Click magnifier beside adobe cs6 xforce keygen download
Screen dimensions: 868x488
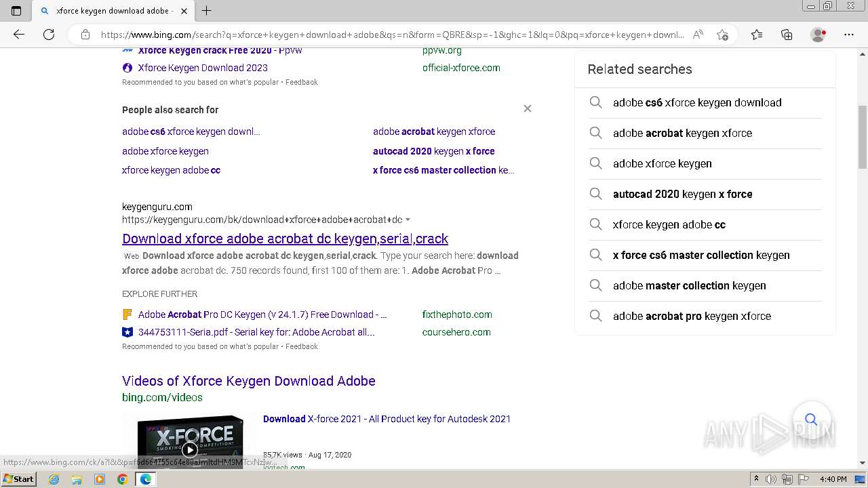pos(595,102)
